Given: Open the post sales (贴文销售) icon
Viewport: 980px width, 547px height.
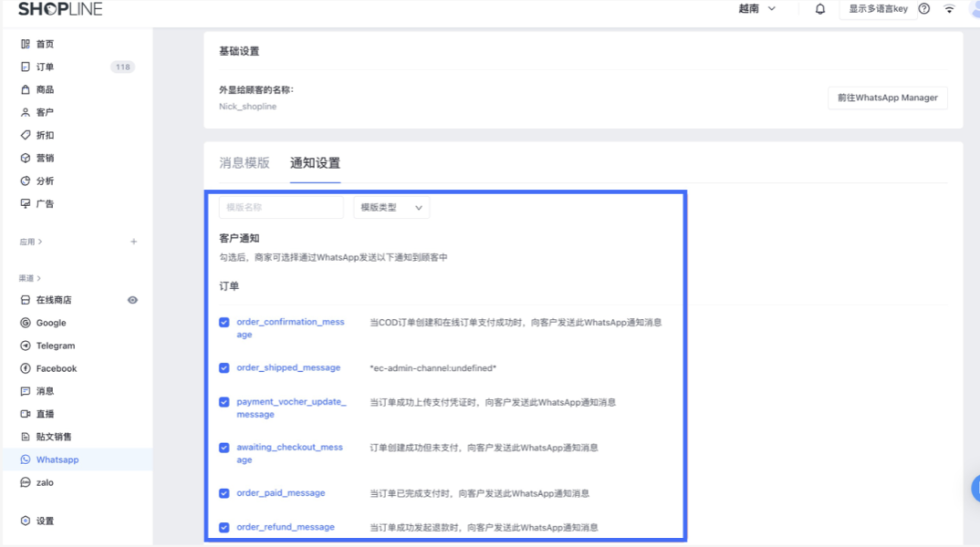Looking at the screenshot, I should 25,437.
